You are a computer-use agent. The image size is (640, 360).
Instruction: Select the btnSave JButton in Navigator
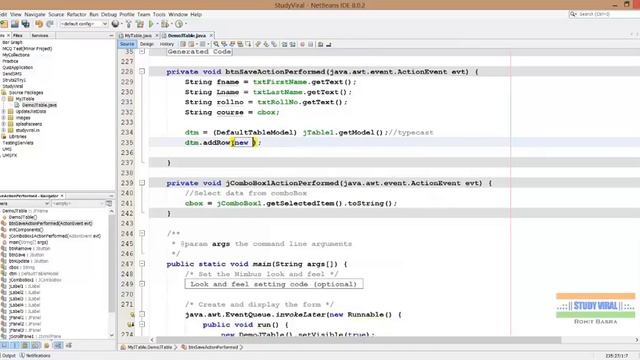point(26,255)
